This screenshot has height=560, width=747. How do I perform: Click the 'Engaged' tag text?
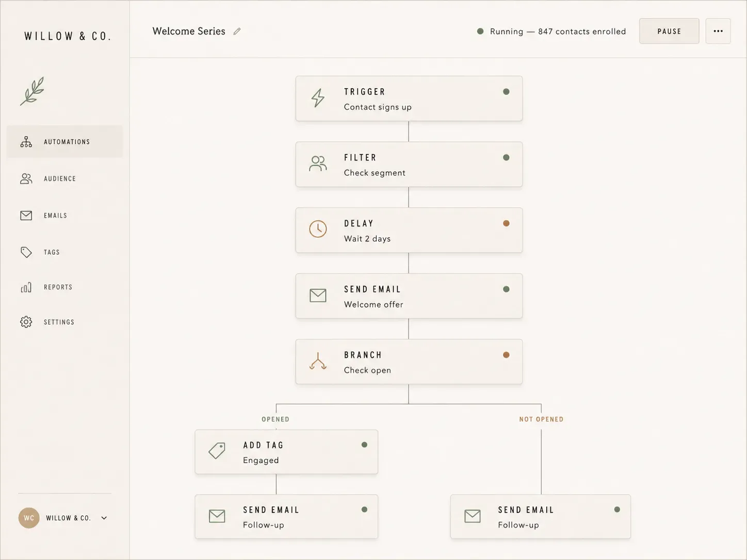[261, 460]
